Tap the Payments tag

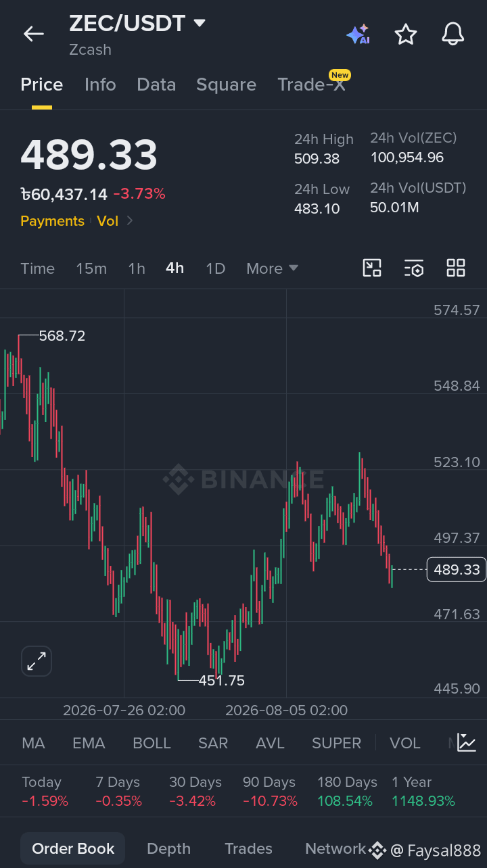pos(52,221)
